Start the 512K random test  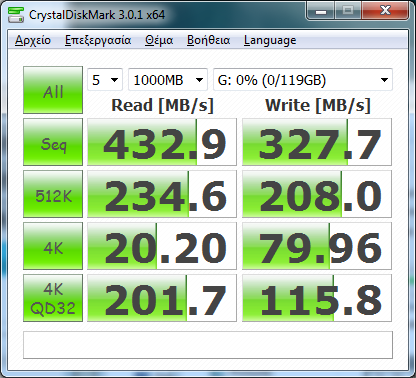point(53,194)
